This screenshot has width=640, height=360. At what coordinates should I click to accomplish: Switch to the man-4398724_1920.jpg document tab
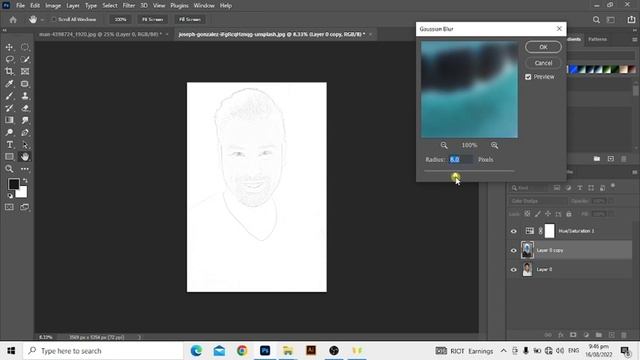(x=100, y=34)
